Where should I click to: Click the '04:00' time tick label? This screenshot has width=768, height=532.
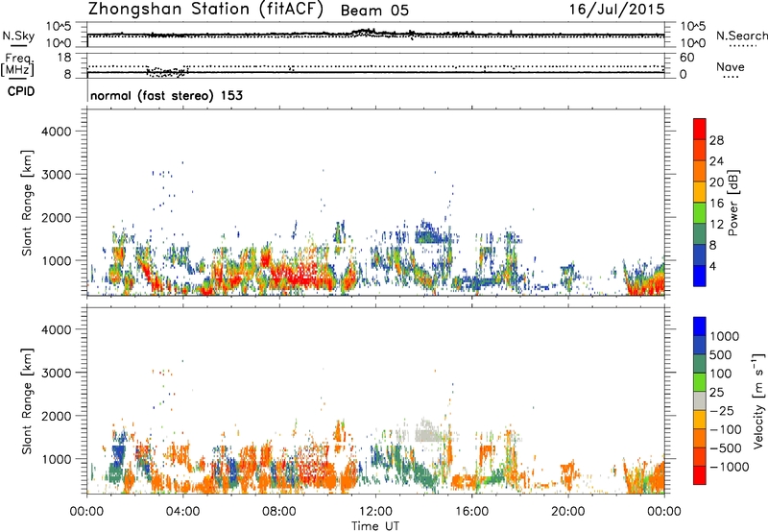click(182, 512)
